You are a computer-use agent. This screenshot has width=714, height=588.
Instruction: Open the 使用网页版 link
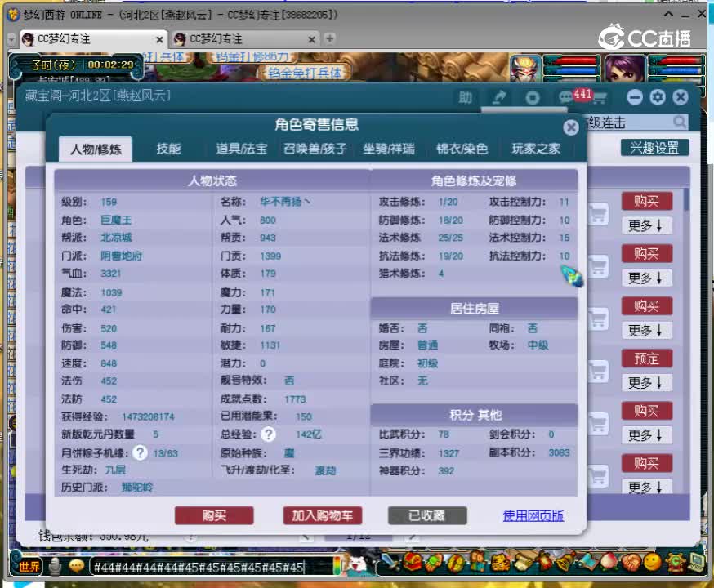[533, 515]
